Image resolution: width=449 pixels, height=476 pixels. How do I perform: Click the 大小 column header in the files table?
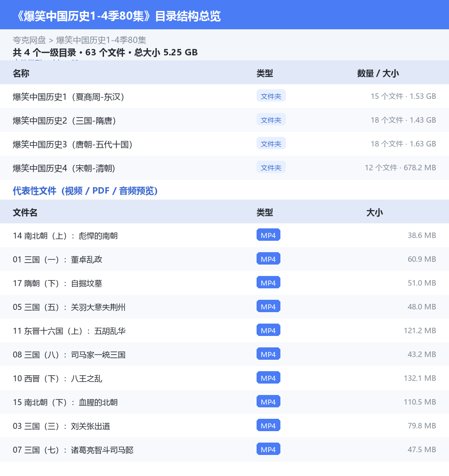(375, 212)
